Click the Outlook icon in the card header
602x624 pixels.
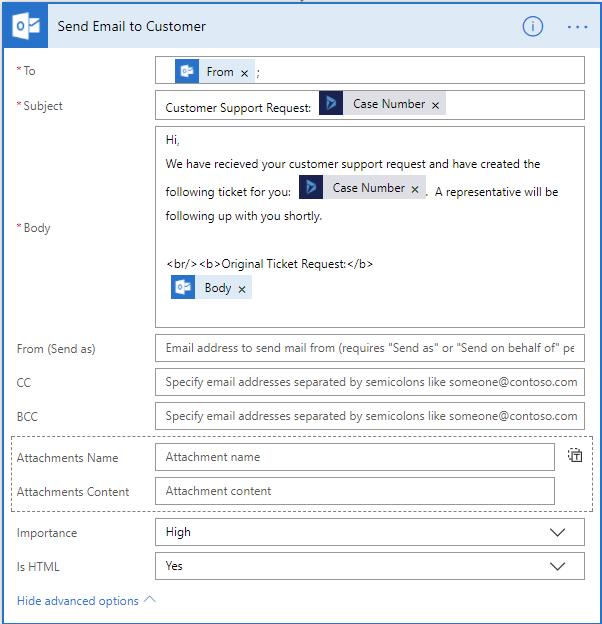pos(25,27)
